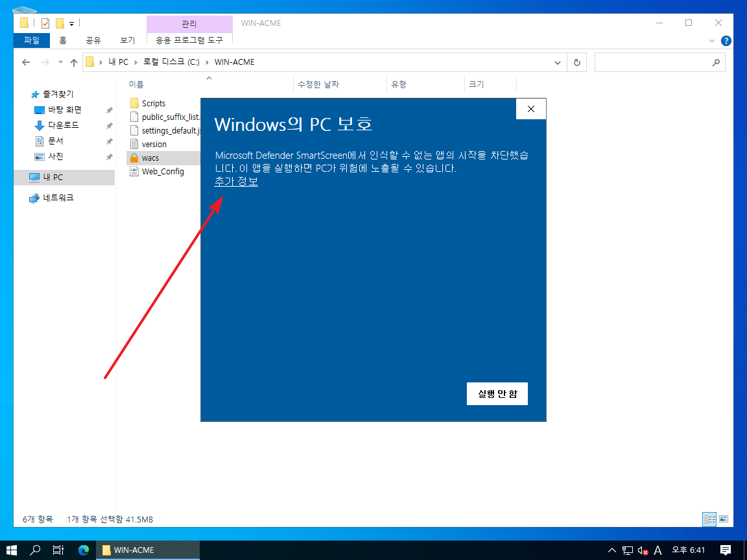The height and width of the screenshot is (560, 747).
Task: Toggle the IME language indicator A
Action: click(658, 550)
